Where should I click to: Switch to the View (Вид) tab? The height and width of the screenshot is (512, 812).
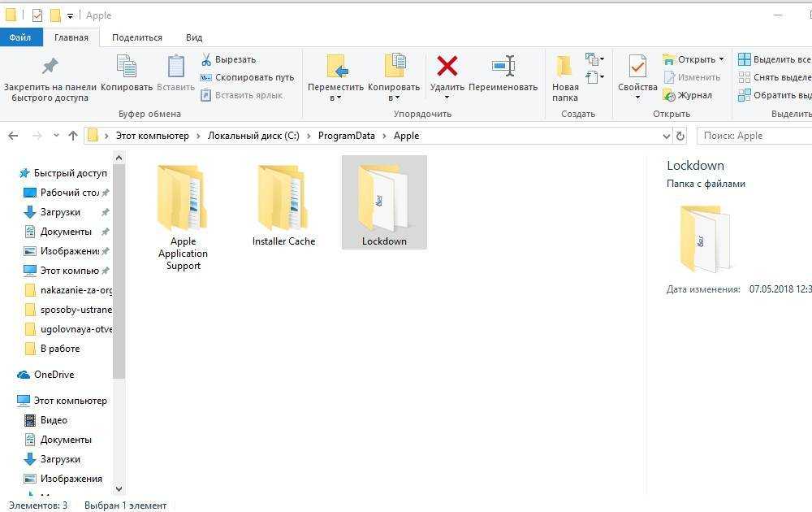[194, 37]
